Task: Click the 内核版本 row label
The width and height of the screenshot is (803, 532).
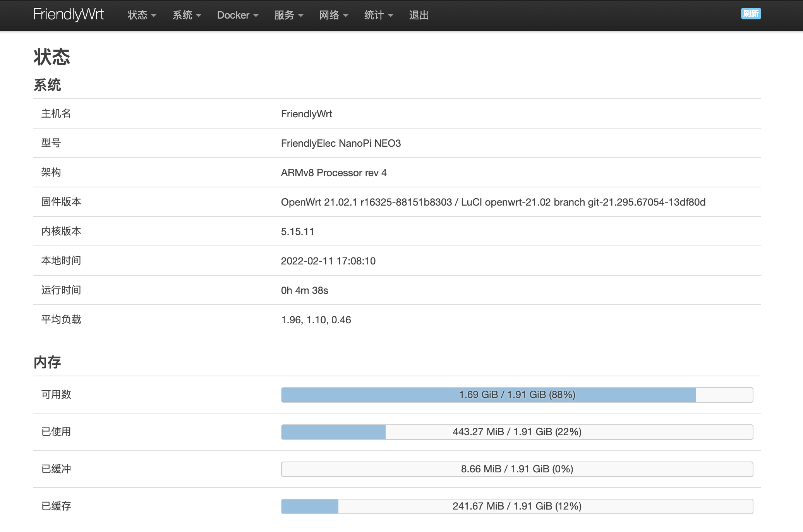Action: point(61,231)
